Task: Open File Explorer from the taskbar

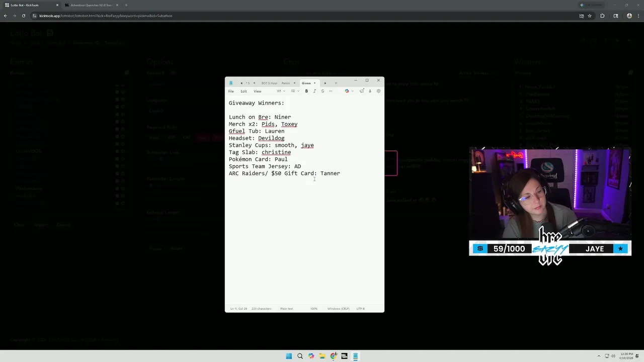Action: click(x=322, y=356)
